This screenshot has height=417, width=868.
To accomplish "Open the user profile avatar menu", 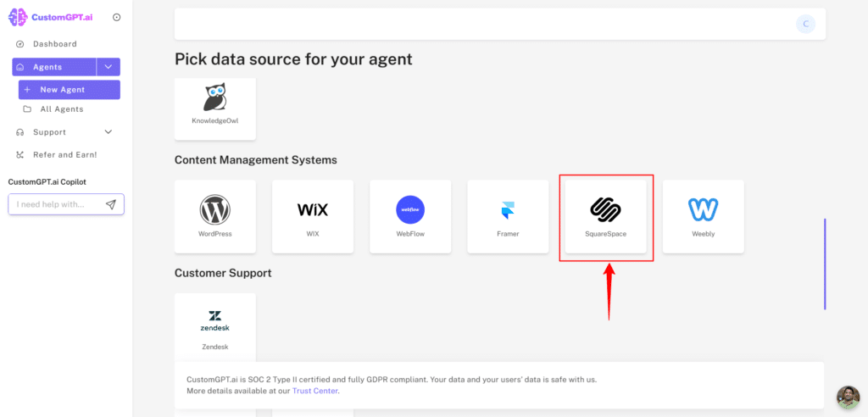I will click(805, 24).
